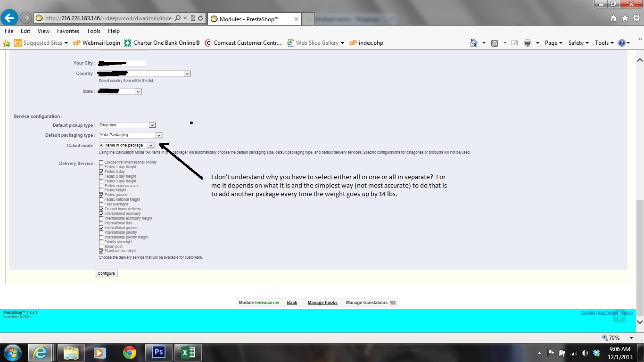This screenshot has height=362, width=644.
Task: Toggle Compatibility View icon in address bar
Action: pyautogui.click(x=193, y=18)
